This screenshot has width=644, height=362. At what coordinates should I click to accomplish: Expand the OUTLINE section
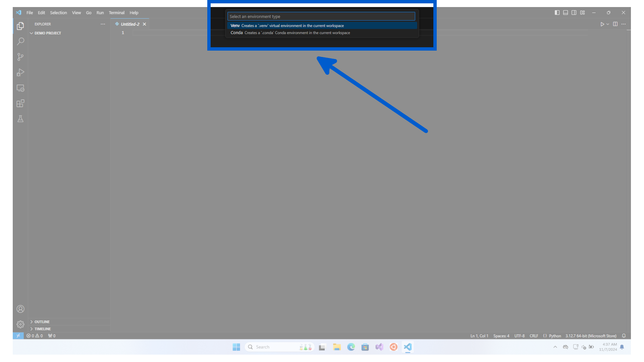click(41, 321)
